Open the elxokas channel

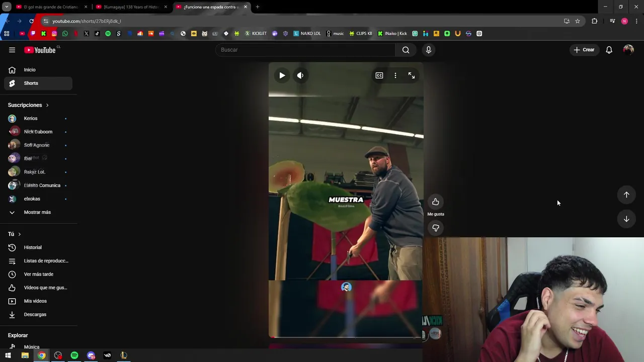pos(38,199)
